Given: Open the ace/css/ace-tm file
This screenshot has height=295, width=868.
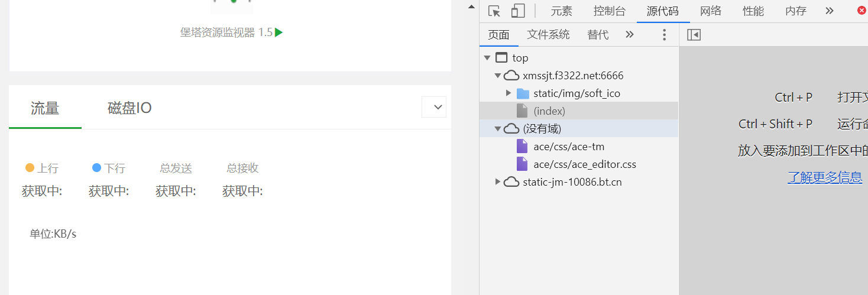Looking at the screenshot, I should (569, 147).
